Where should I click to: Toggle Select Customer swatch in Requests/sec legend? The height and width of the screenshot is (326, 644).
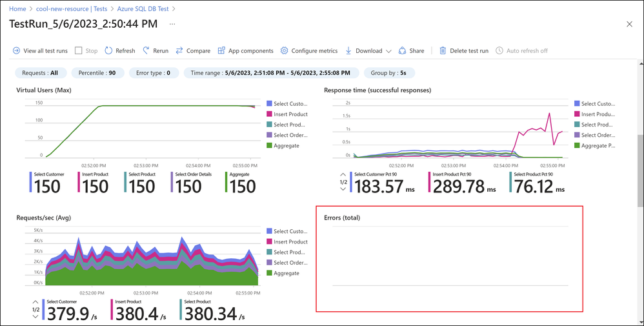(x=270, y=231)
